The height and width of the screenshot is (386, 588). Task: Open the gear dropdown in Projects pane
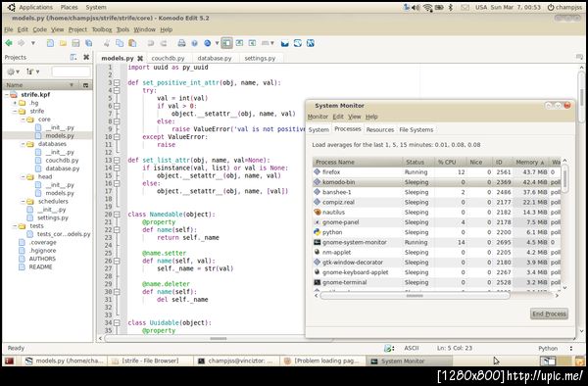(14, 72)
